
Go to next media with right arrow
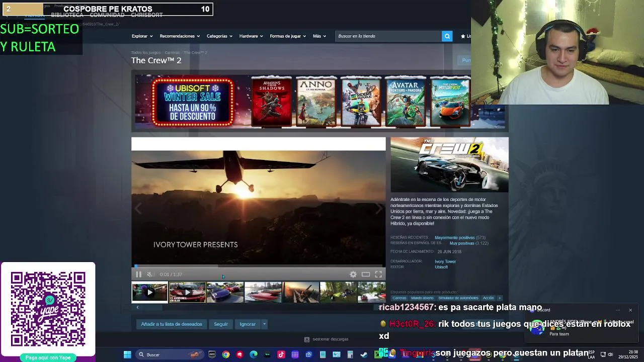(x=380, y=209)
